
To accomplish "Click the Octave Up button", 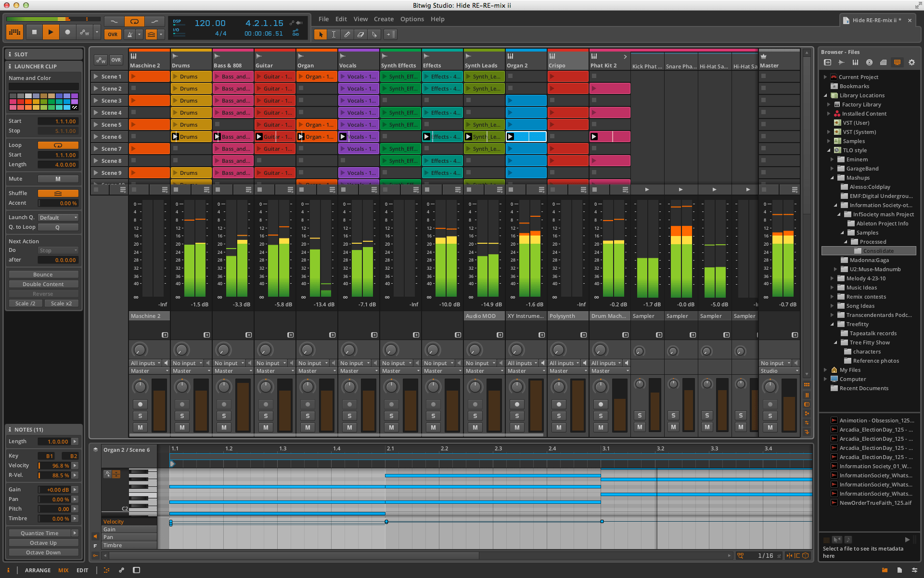I will coord(43,542).
